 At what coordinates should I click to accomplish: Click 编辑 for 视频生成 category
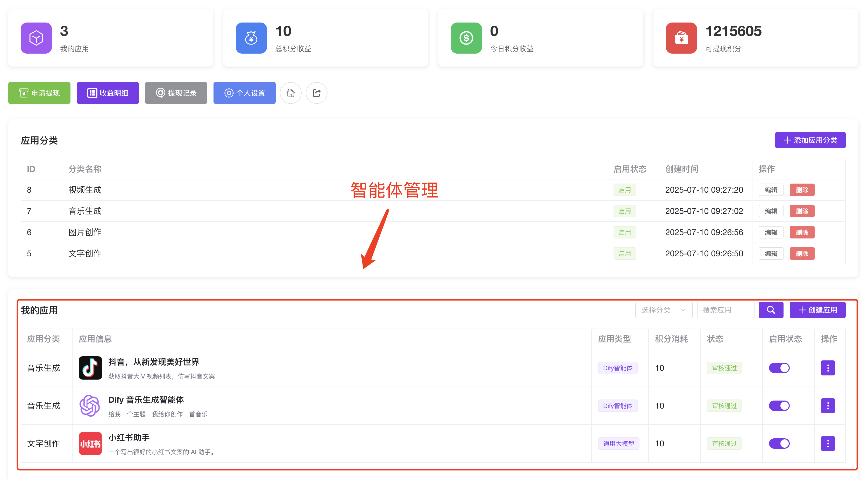coord(771,190)
